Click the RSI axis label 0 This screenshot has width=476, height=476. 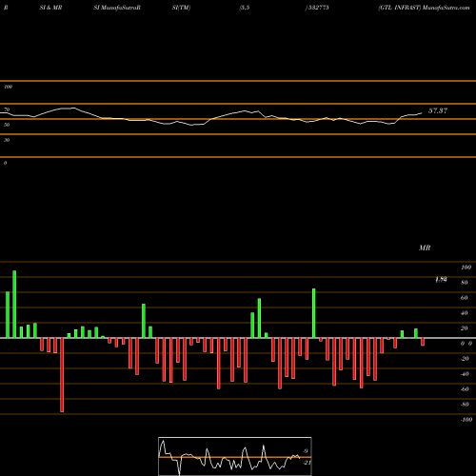pos(5,163)
